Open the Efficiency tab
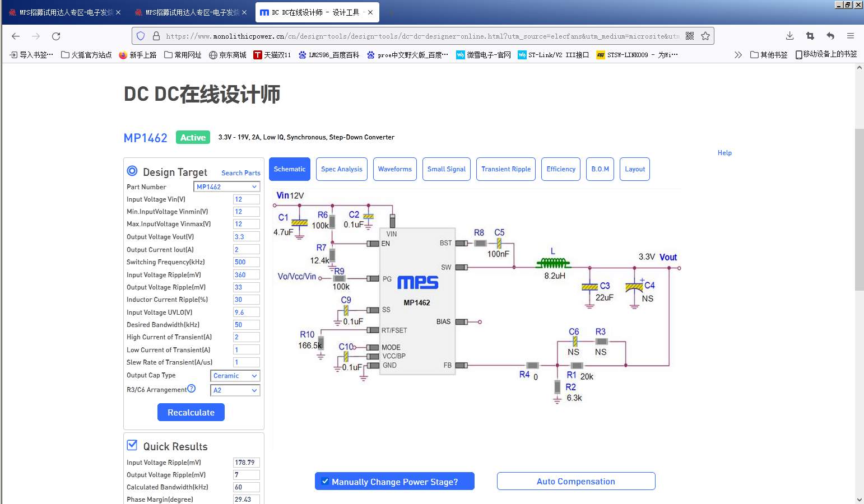 pyautogui.click(x=560, y=169)
